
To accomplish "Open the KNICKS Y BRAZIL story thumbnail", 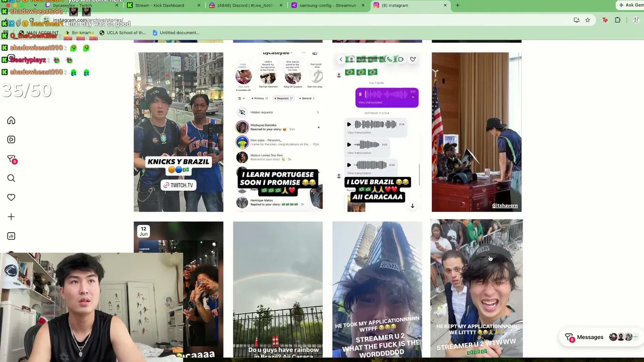I will tap(179, 132).
